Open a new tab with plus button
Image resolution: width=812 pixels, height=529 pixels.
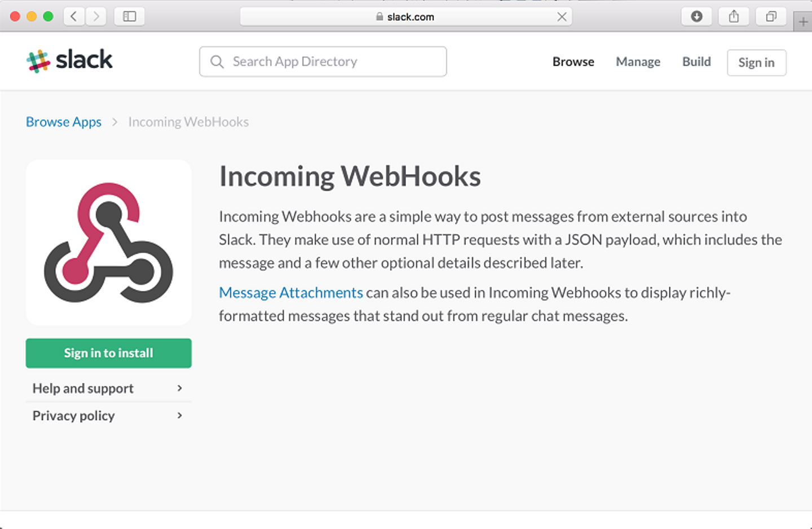coord(803,22)
